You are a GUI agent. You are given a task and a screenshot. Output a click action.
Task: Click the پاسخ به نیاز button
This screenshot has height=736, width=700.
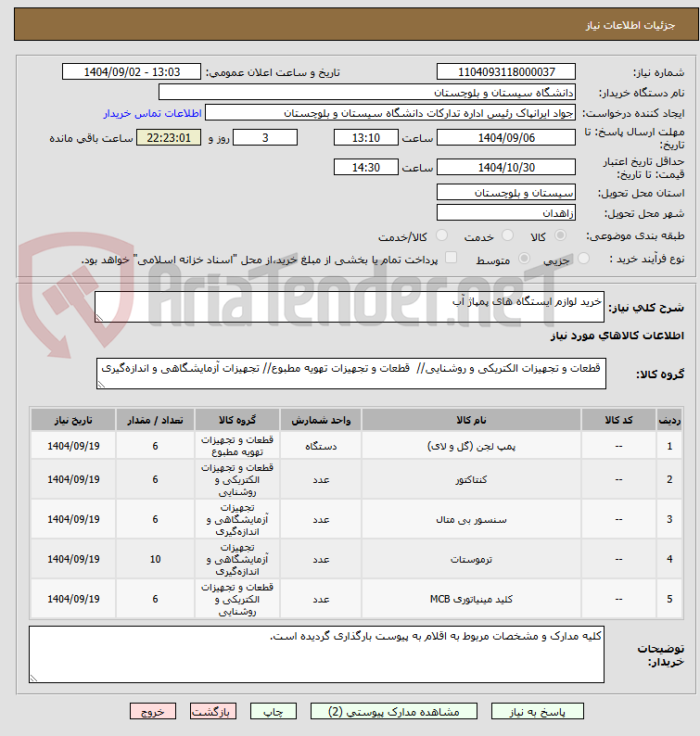coord(537,712)
